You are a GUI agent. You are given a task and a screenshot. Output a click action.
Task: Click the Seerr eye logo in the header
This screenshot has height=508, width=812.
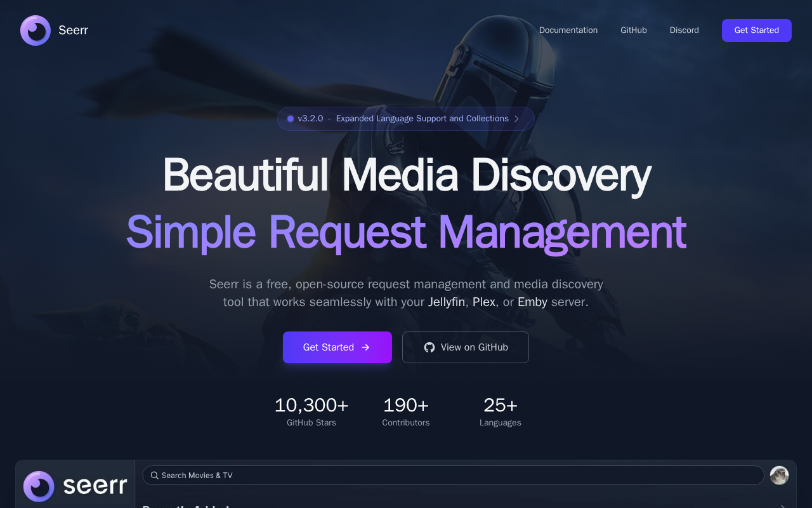click(36, 30)
